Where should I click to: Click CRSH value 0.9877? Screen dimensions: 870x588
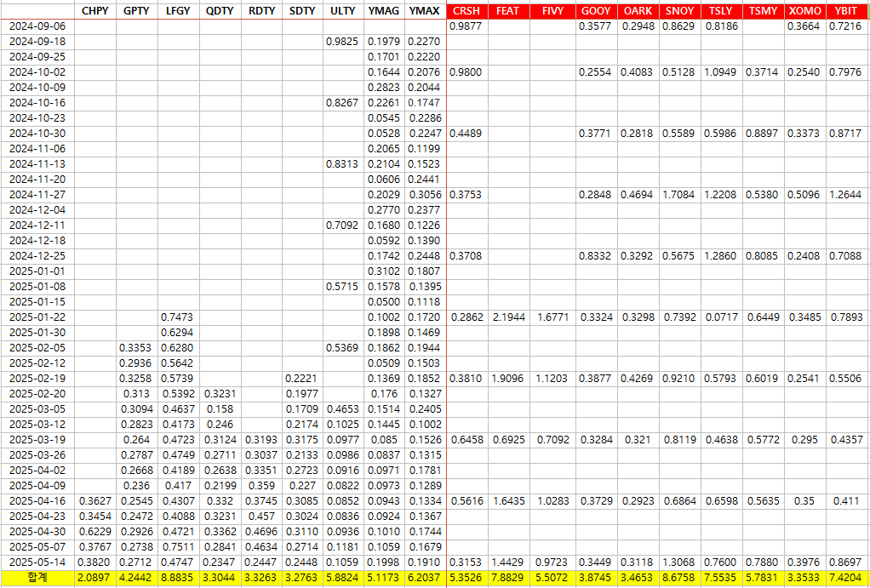tap(466, 26)
